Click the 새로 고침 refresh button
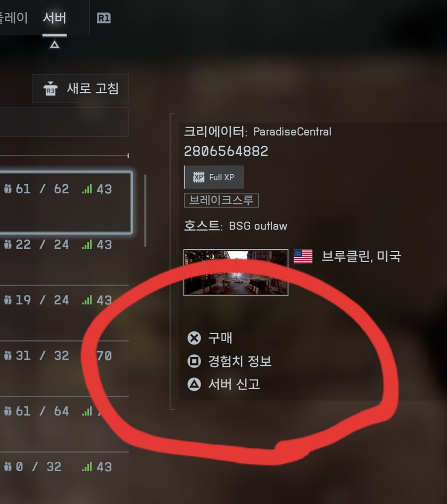The width and height of the screenshot is (447, 504). tap(80, 89)
